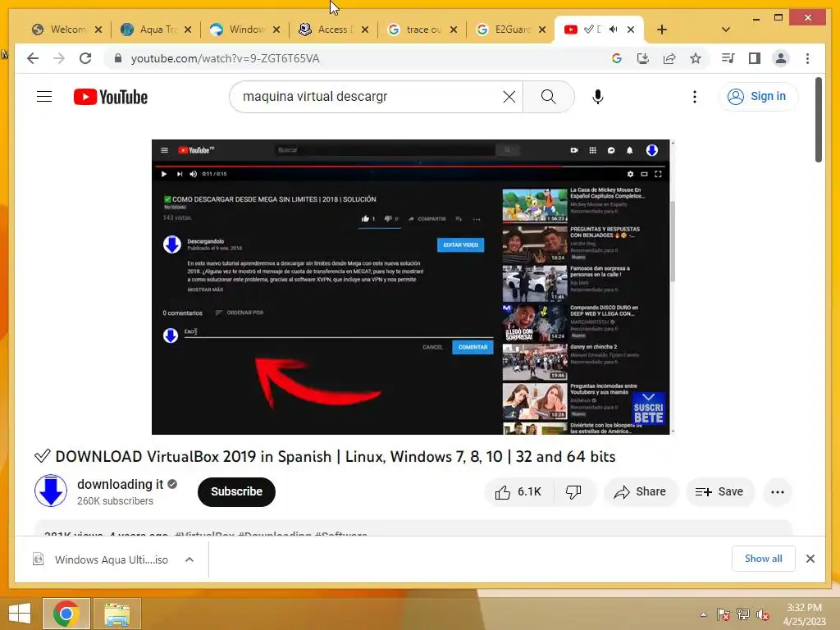Open the downloading it channel avatar
Image resolution: width=840 pixels, height=630 pixels.
coord(51,491)
